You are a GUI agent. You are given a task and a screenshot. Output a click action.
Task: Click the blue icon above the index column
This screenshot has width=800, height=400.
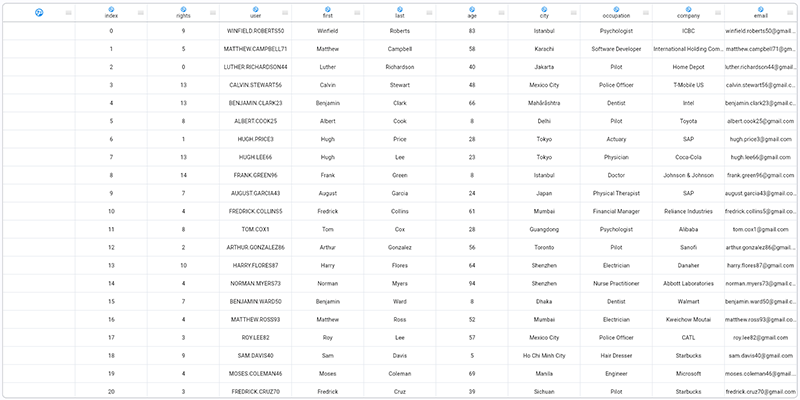pos(111,9)
